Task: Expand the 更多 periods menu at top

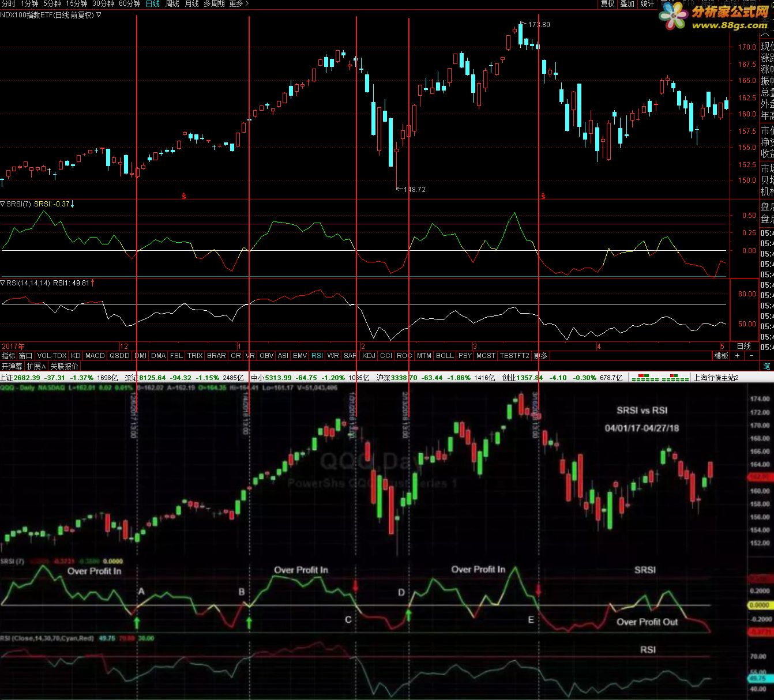Action: (x=239, y=3)
